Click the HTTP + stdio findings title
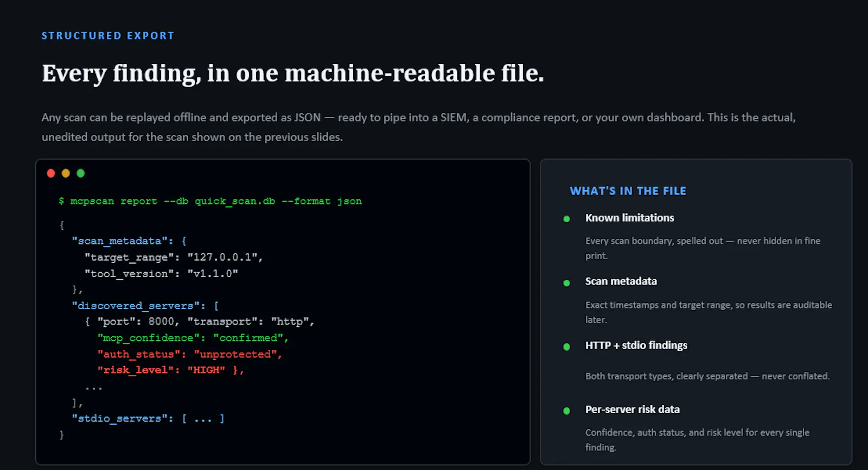The image size is (868, 470). pyautogui.click(x=636, y=345)
